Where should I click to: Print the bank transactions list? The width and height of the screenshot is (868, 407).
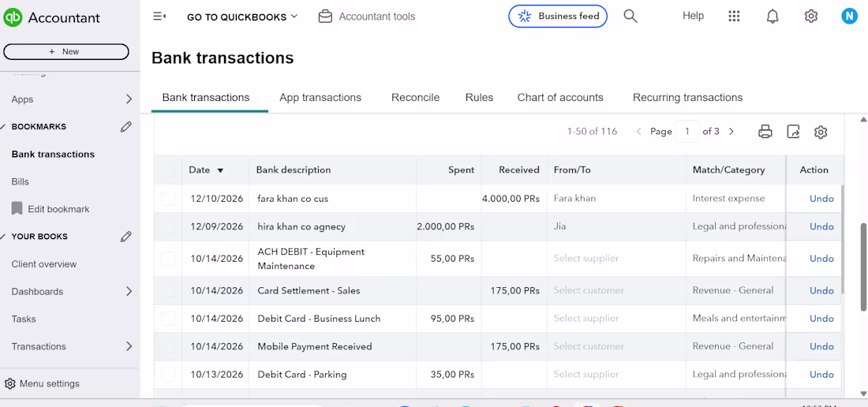click(x=765, y=132)
